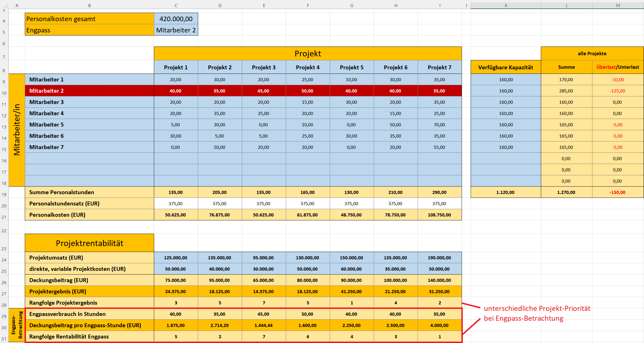Click the Engpassverbrauch in Stunden row label
This screenshot has width=644, height=343.
(89, 314)
